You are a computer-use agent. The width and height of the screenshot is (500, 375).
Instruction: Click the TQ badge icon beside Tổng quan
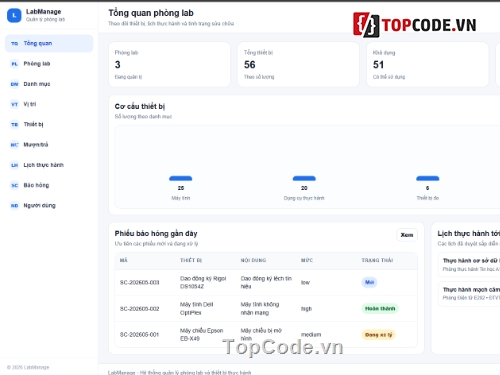[x=14, y=44]
